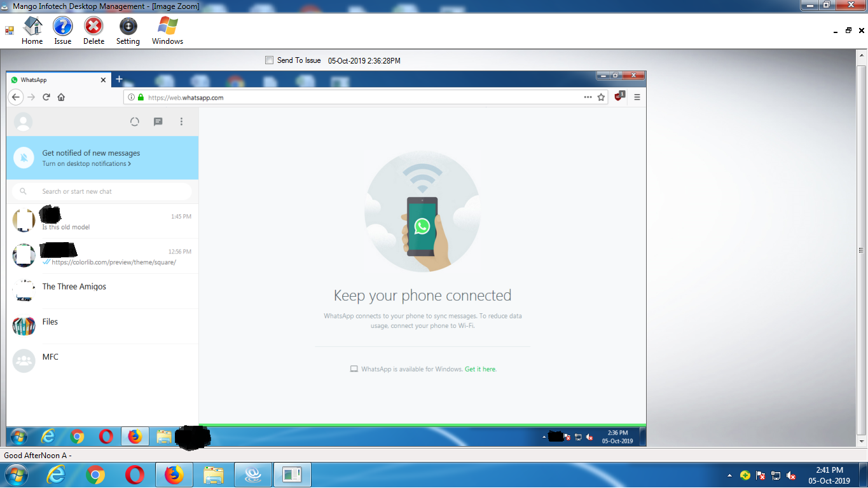This screenshot has width=868, height=488.
Task: Open Start menu on outer taskbar
Action: tap(16, 475)
